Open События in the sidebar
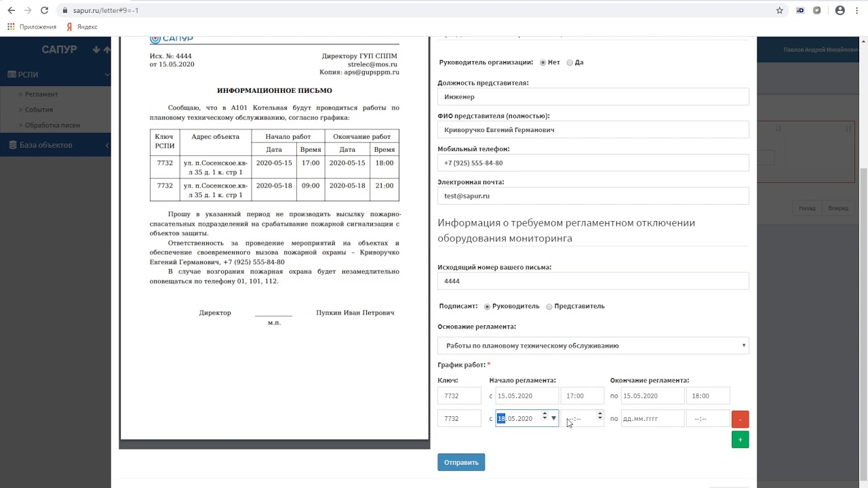The width and height of the screenshot is (868, 488). [x=39, y=110]
